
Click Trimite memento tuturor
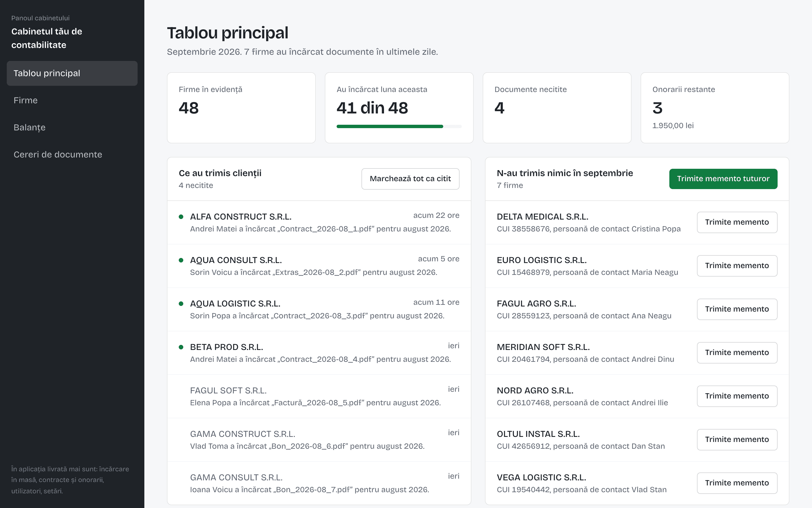click(x=723, y=179)
